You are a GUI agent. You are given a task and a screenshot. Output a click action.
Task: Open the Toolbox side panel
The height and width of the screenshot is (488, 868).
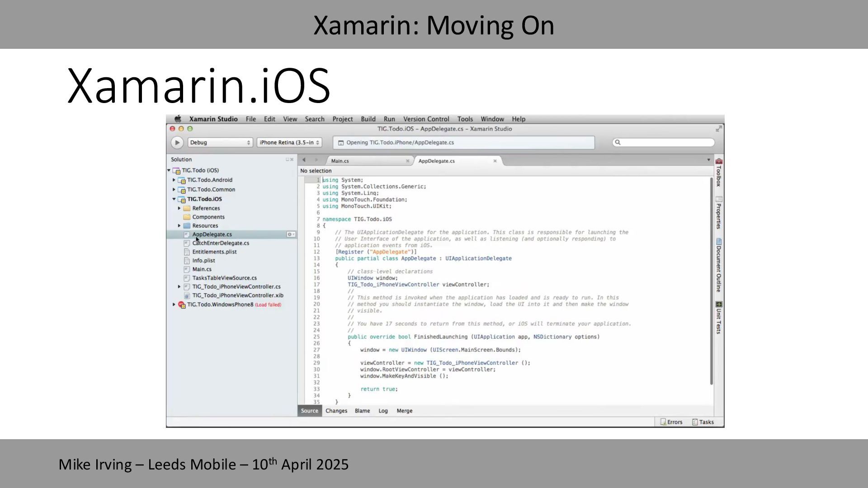point(719,172)
